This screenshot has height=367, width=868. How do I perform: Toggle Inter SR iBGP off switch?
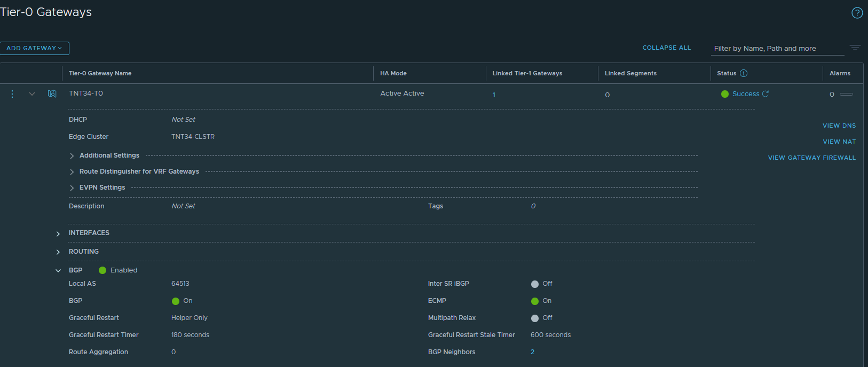[535, 284]
